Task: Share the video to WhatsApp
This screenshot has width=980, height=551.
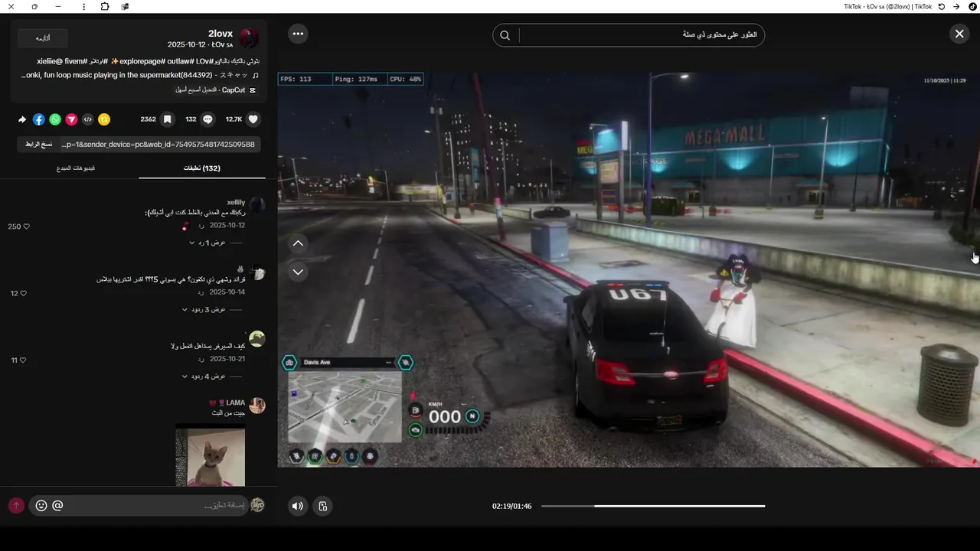Action: point(55,119)
